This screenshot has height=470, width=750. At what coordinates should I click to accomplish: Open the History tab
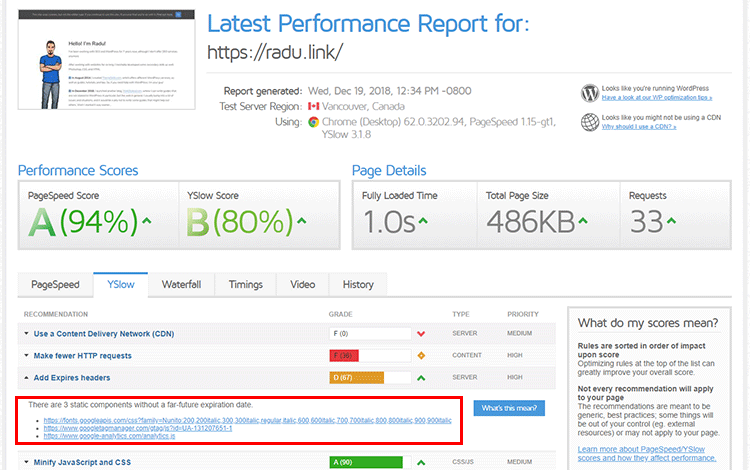(x=358, y=284)
